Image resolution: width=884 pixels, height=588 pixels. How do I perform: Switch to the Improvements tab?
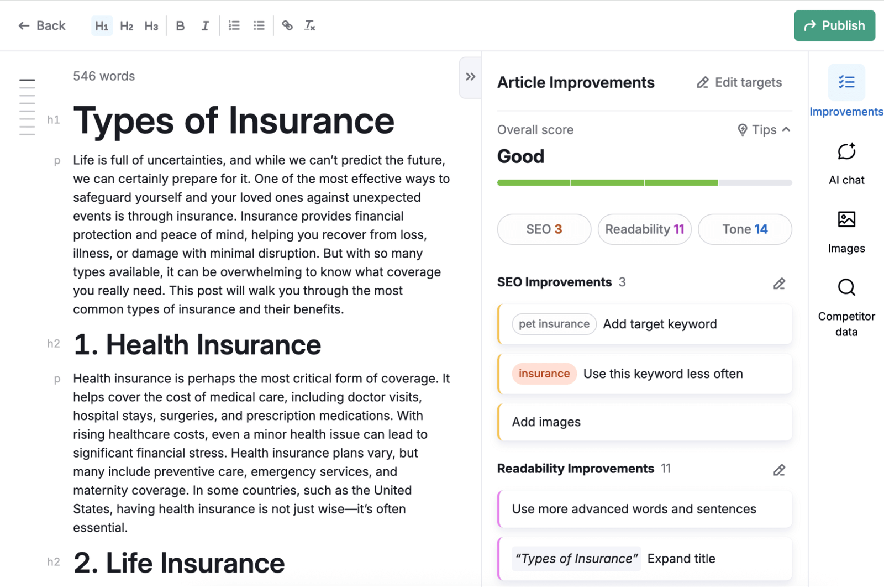[846, 91]
